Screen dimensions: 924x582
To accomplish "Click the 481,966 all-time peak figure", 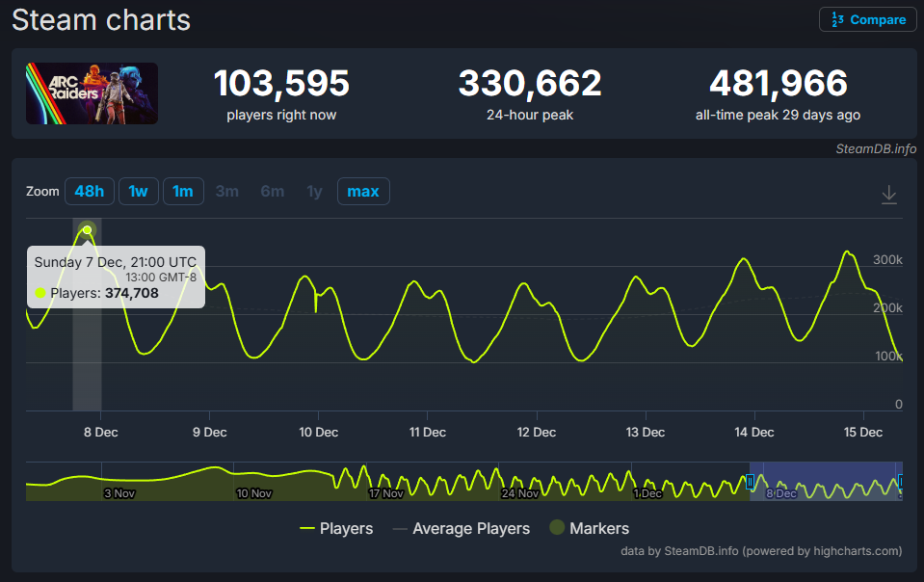I will [x=778, y=83].
